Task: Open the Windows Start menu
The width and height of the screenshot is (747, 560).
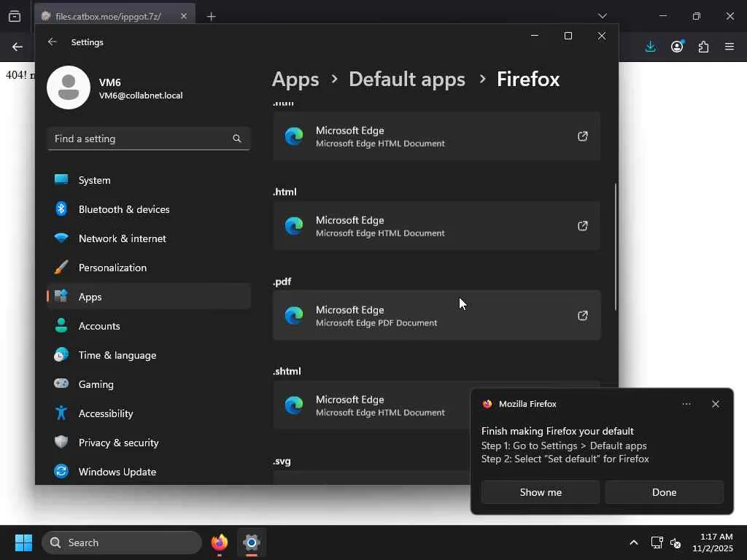Action: coord(23,542)
